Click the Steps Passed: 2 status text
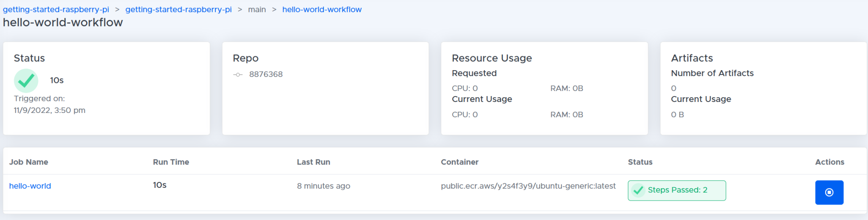The image size is (868, 220). [x=677, y=190]
